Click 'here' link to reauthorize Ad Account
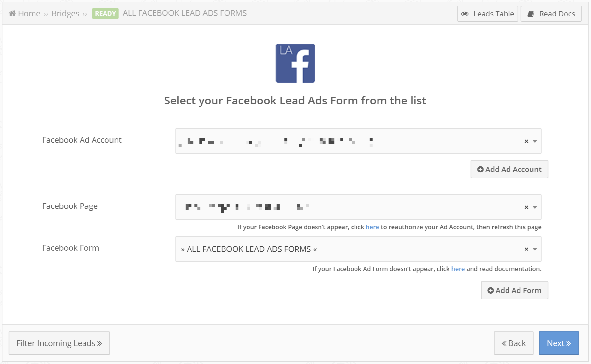 coord(372,227)
